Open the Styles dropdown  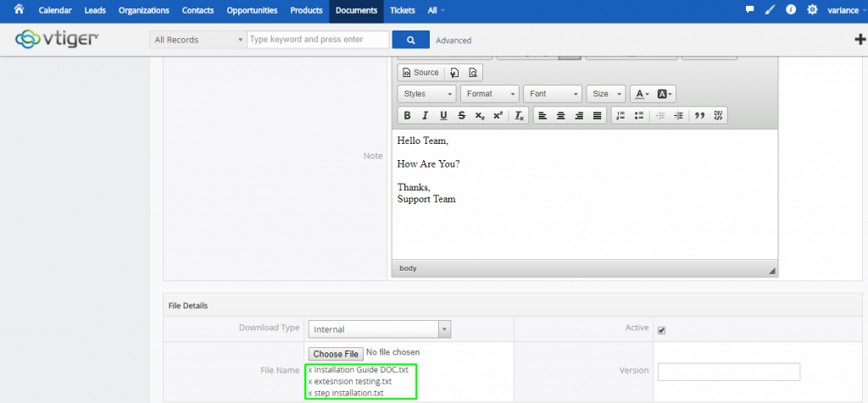click(427, 94)
